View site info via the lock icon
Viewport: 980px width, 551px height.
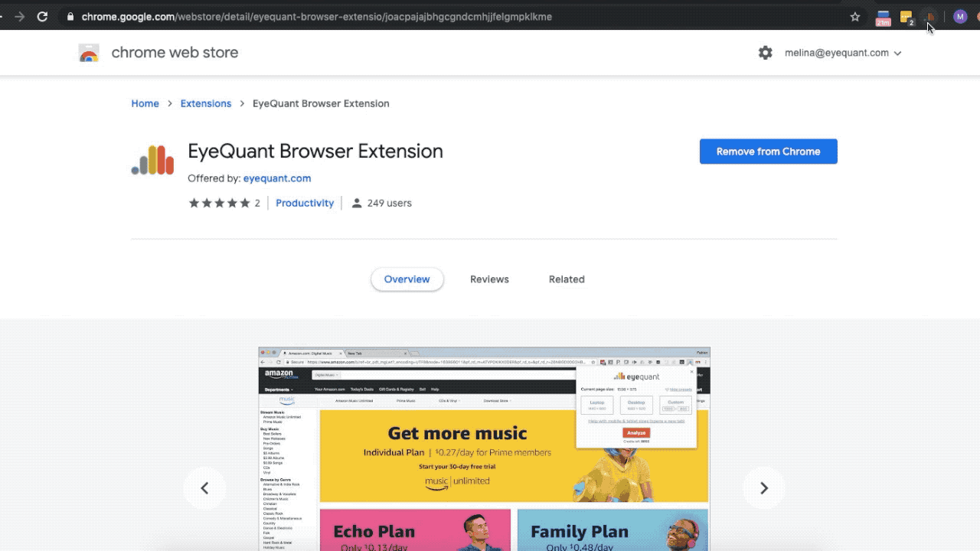point(70,17)
